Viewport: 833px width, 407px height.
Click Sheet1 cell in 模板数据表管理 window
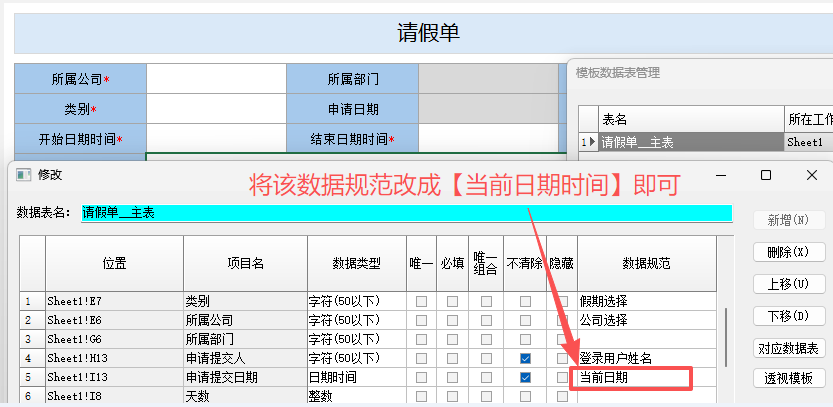tap(808, 142)
